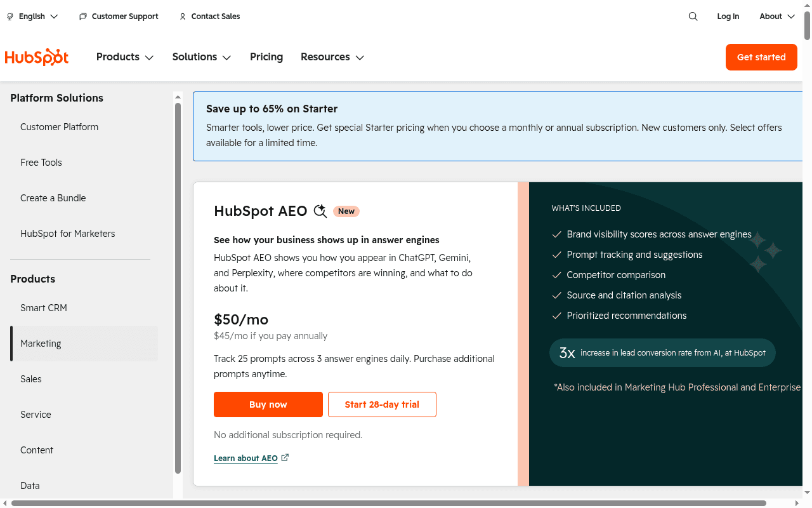Screen dimensions: 812x508
Task: Click the Get started button
Action: click(761, 57)
